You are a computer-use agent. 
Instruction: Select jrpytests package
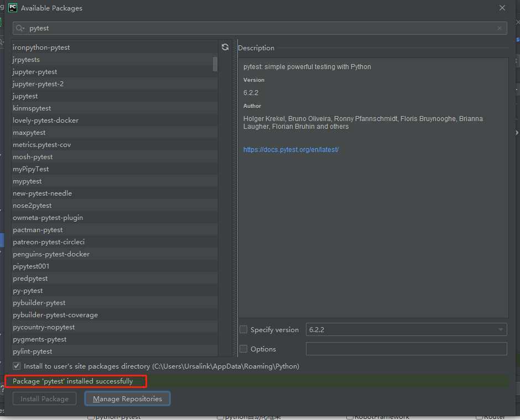115,60
